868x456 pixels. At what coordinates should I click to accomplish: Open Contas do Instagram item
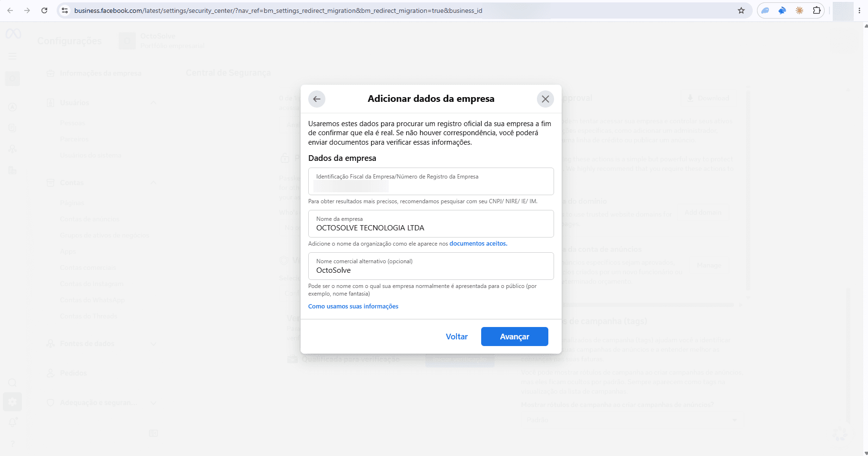[x=91, y=284]
